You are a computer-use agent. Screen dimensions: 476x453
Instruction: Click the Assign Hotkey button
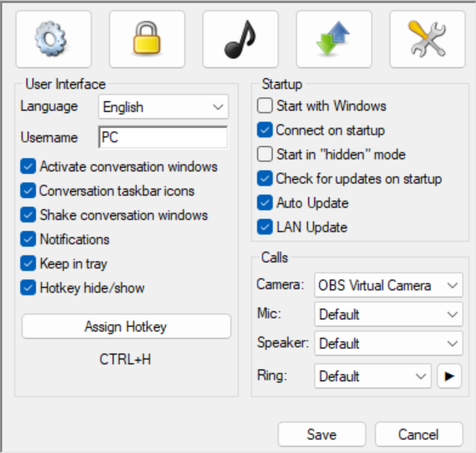pyautogui.click(x=126, y=327)
